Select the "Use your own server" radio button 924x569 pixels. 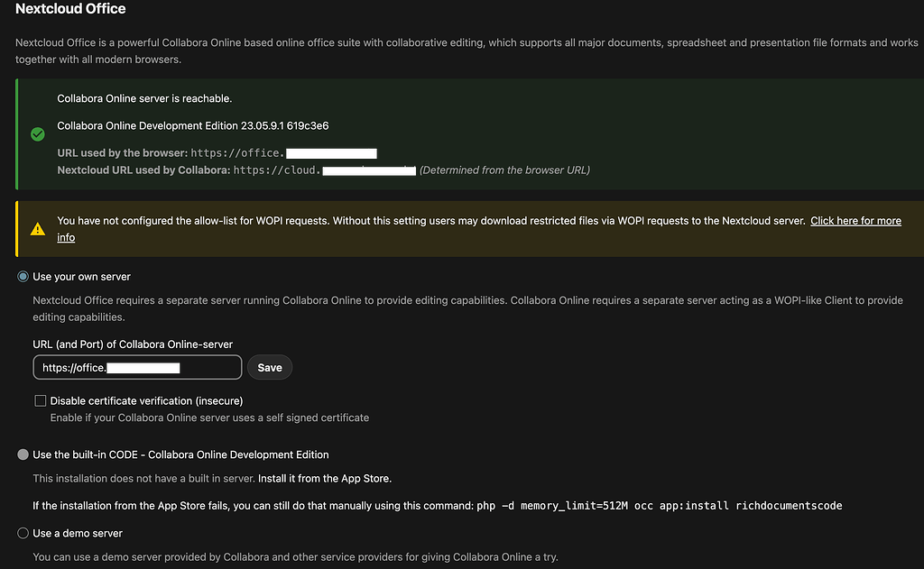[x=23, y=277]
